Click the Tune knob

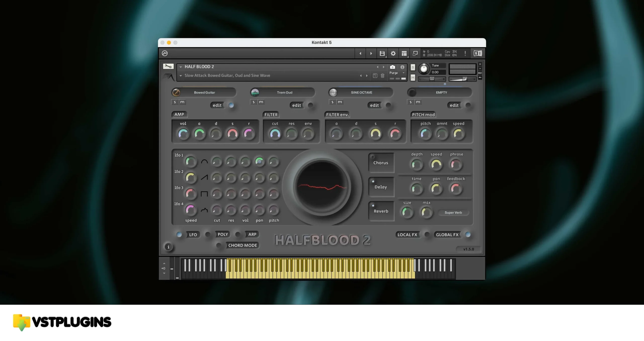pyautogui.click(x=424, y=69)
